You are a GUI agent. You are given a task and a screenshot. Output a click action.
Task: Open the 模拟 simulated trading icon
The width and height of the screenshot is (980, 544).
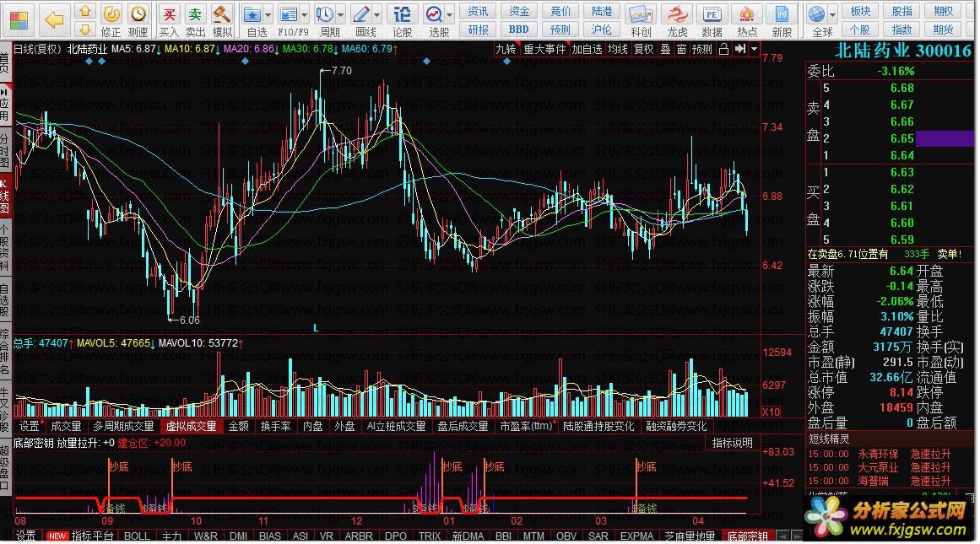[222, 20]
